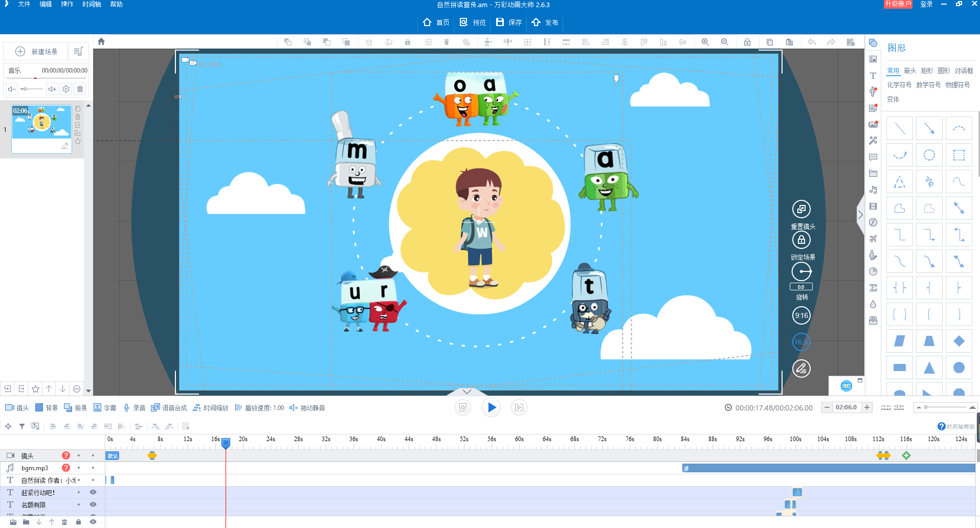Screen dimensions: 980x528
Task: Open the scene list options dropdown
Action: [x=78, y=52]
